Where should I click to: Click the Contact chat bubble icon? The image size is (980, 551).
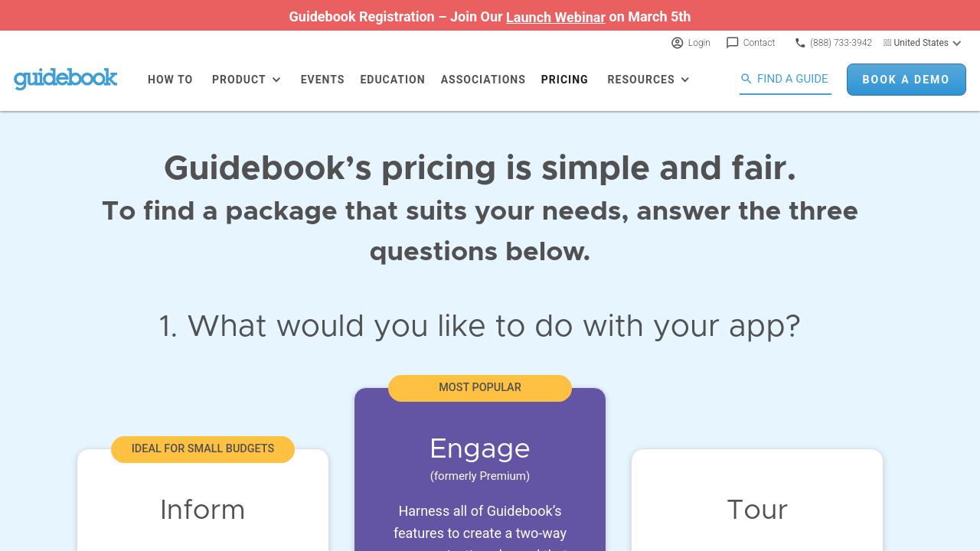[733, 43]
